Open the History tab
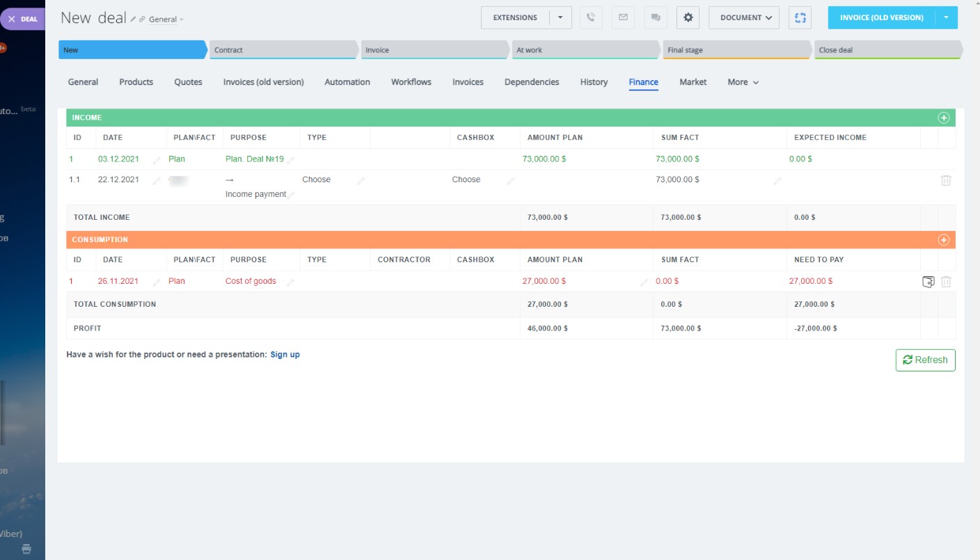The width and height of the screenshot is (980, 560). pyautogui.click(x=594, y=82)
